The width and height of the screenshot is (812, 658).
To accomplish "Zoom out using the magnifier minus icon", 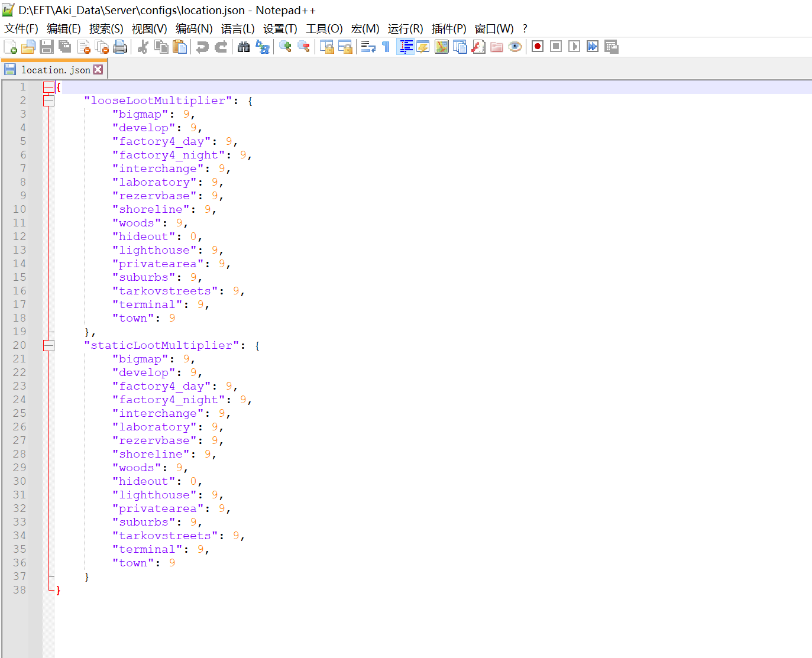I will (303, 47).
